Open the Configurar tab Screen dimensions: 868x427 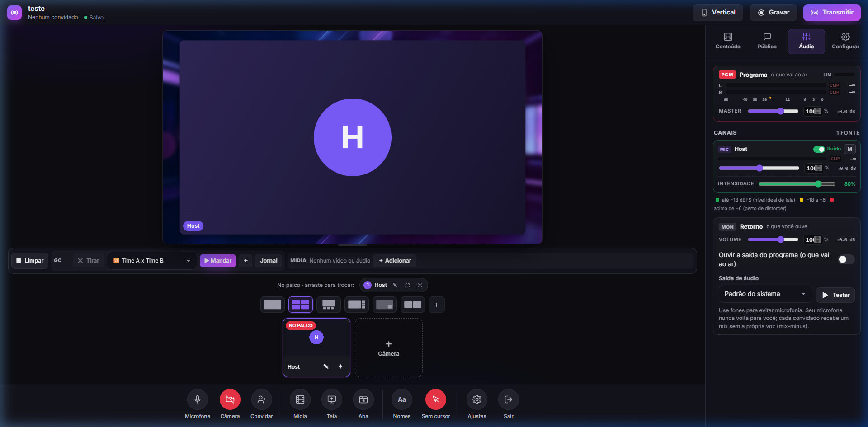(x=845, y=41)
